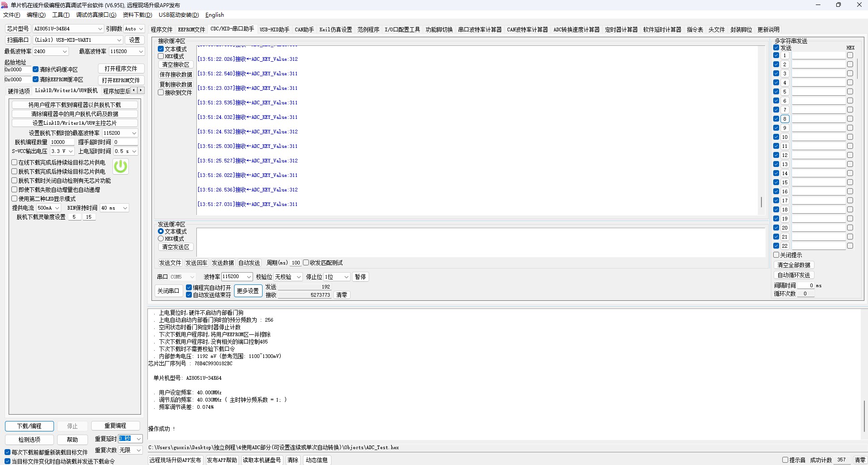Click 打开程序文件 button
The width and height of the screenshot is (868, 465).
121,69
